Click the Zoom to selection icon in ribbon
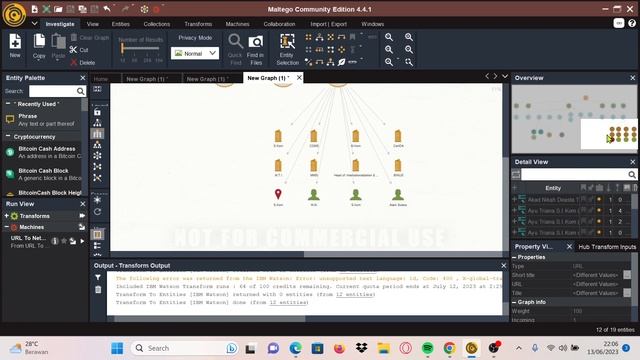 [409, 62]
